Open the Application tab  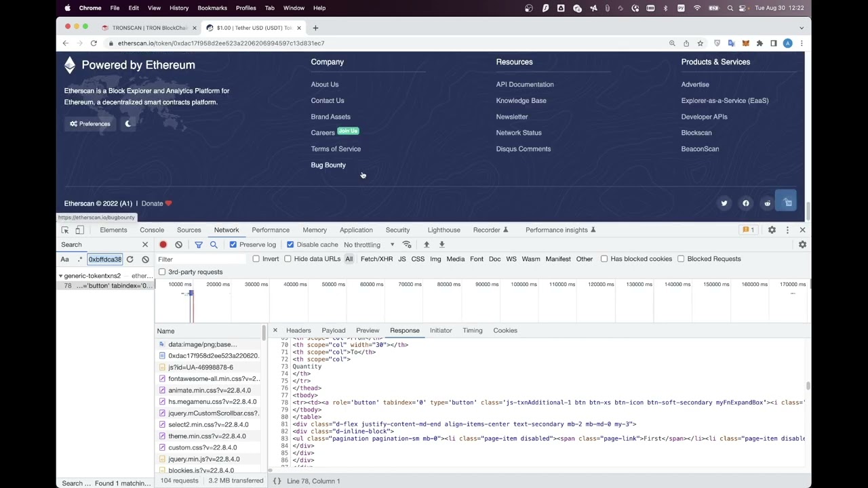point(356,230)
